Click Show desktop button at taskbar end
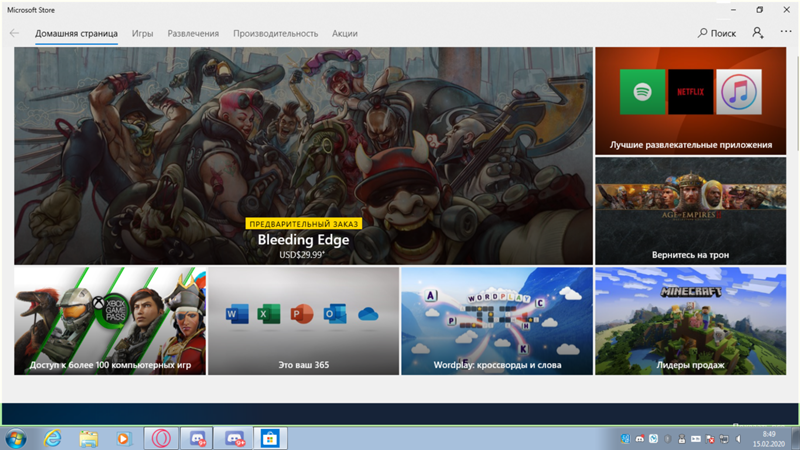The height and width of the screenshot is (450, 800). coord(795,439)
